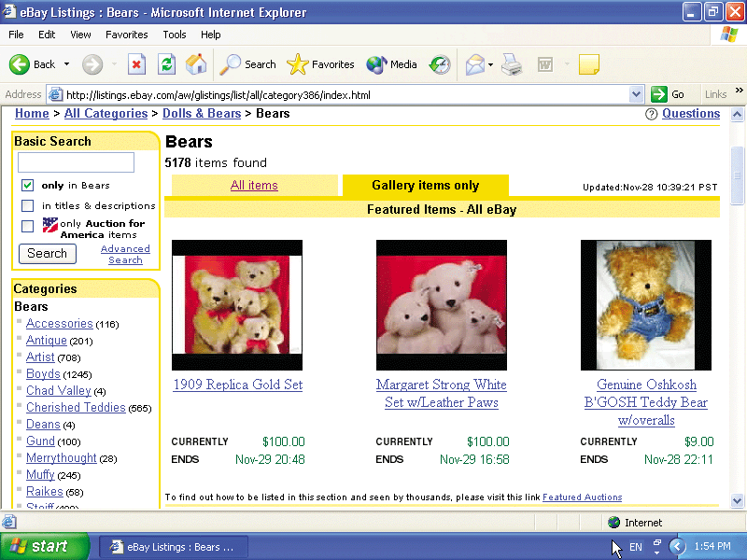
Task: Switch to the 'All items' tab
Action: tap(254, 185)
